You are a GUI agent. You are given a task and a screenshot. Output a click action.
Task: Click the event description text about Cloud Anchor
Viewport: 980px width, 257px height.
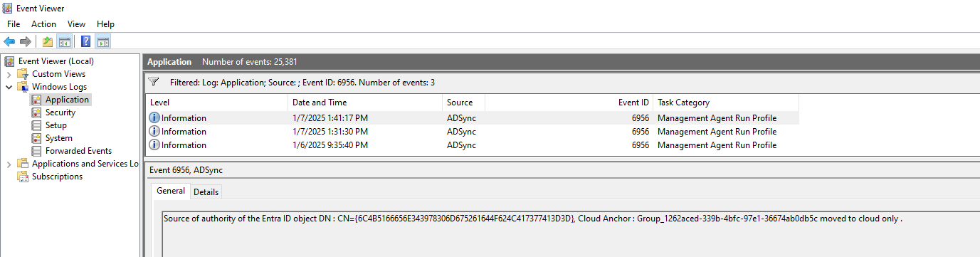[533, 219]
